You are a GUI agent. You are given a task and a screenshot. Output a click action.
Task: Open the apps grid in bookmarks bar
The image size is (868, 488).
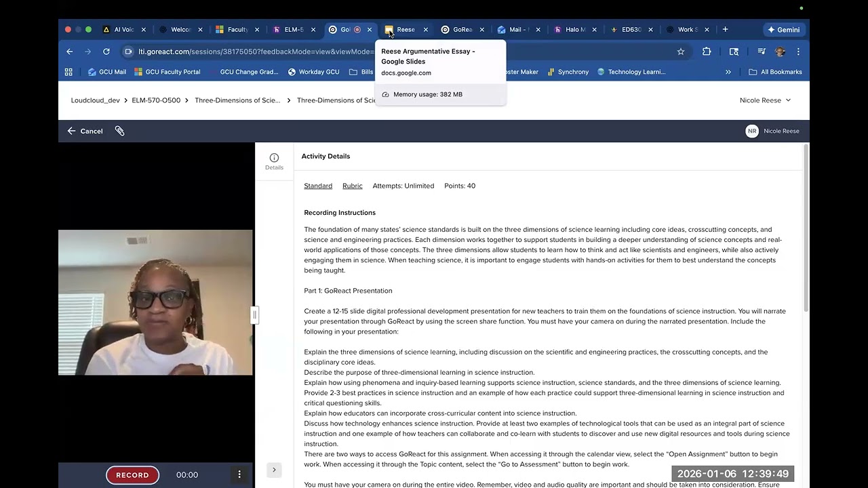pyautogui.click(x=68, y=72)
